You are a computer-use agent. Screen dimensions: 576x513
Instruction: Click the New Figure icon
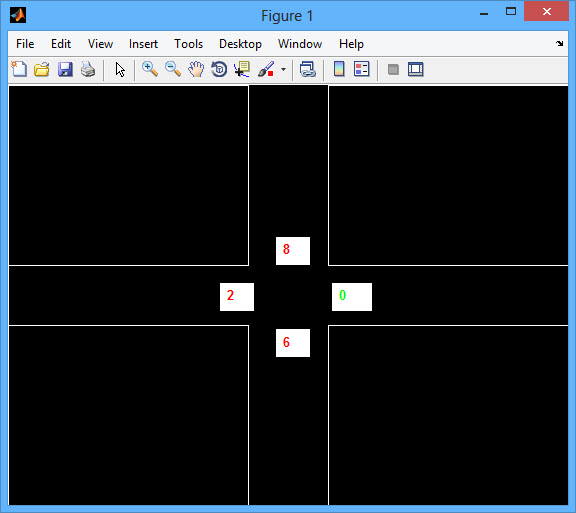click(x=19, y=69)
